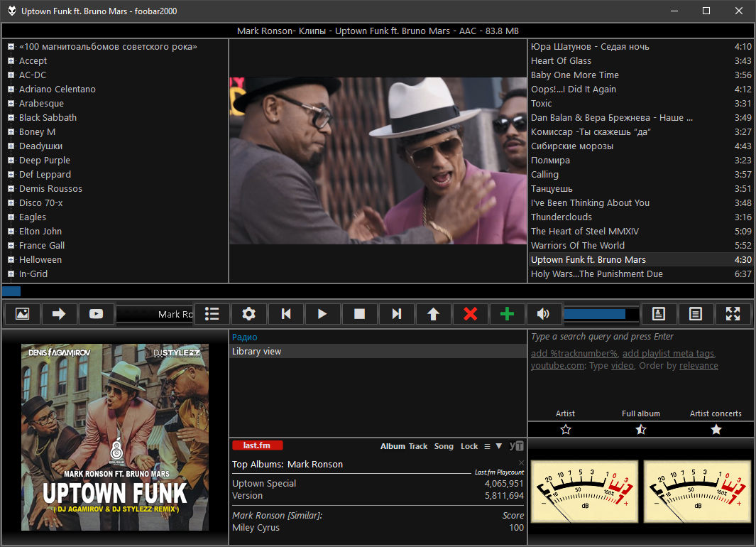Adjust the blue volume slider
This screenshot has height=547, width=756.
point(600,314)
